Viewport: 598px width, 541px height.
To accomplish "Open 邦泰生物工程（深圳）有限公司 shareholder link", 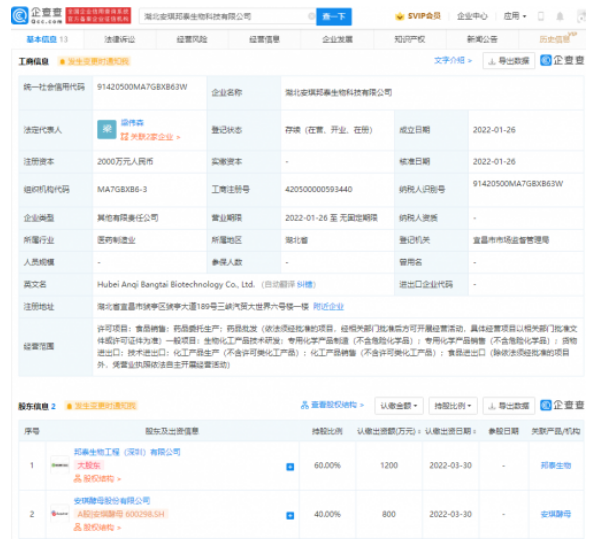I will (x=127, y=452).
